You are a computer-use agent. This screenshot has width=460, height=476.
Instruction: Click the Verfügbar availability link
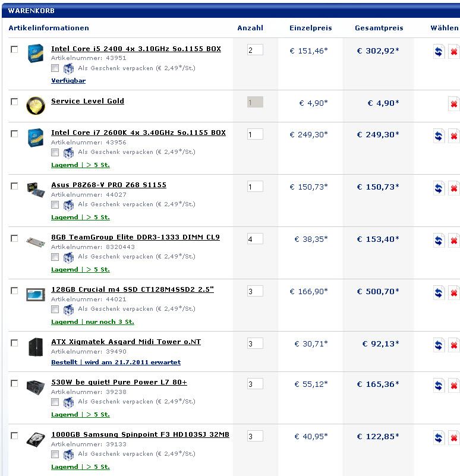(68, 80)
